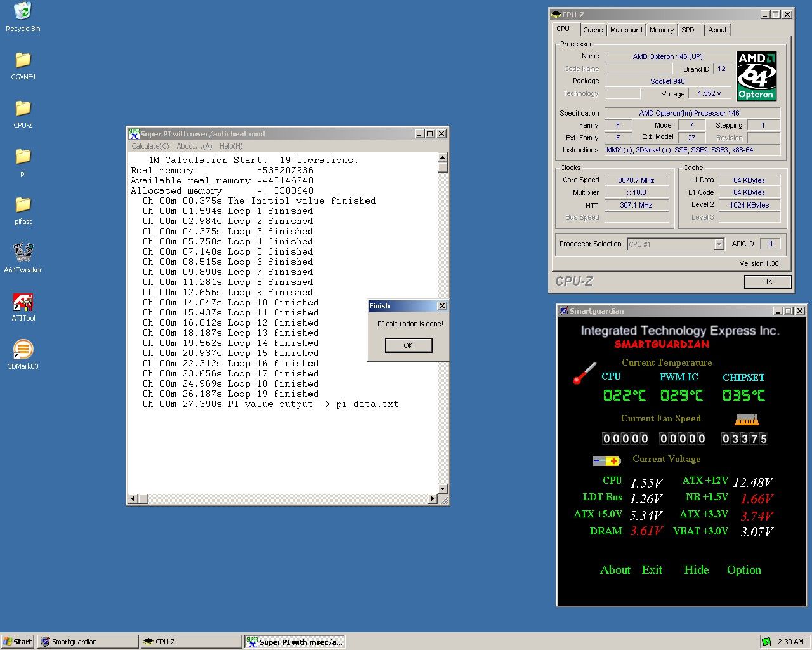Click the 2:30 AM system clock
812x650 pixels.
pyautogui.click(x=790, y=642)
